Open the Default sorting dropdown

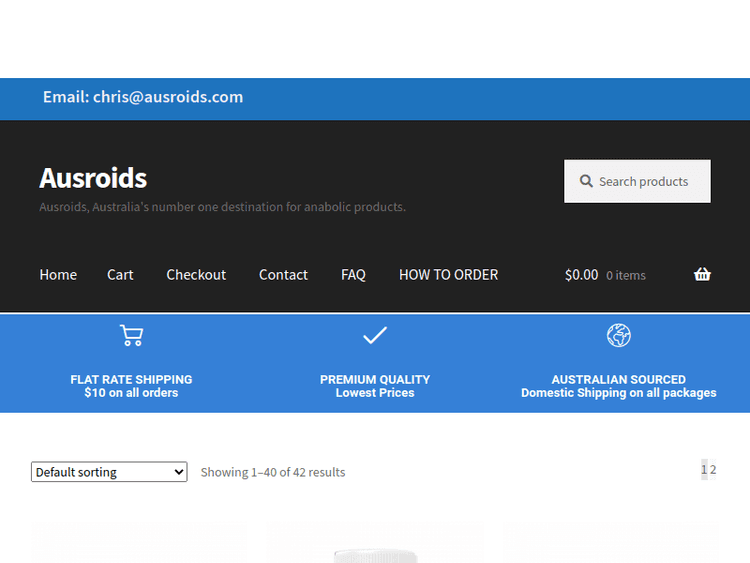pyautogui.click(x=109, y=472)
